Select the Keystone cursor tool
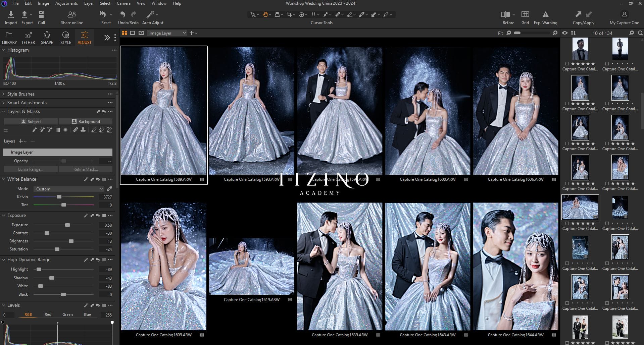Image resolution: width=644 pixels, height=345 pixels. [x=313, y=14]
